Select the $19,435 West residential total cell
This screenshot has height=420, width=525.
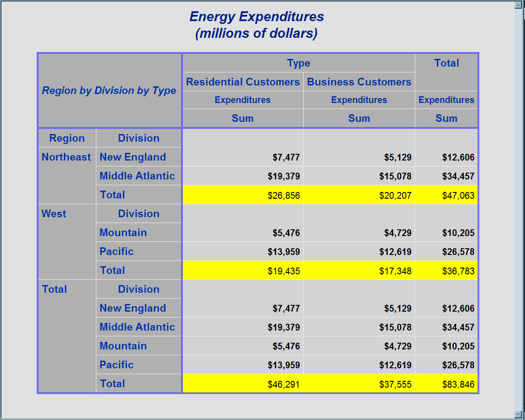(243, 271)
